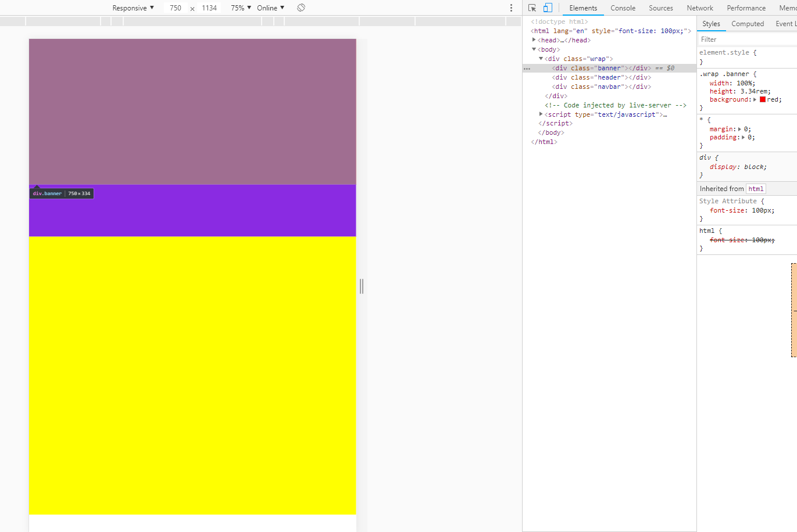797x532 pixels.
Task: Click the red background color swatch
Action: pyautogui.click(x=763, y=99)
